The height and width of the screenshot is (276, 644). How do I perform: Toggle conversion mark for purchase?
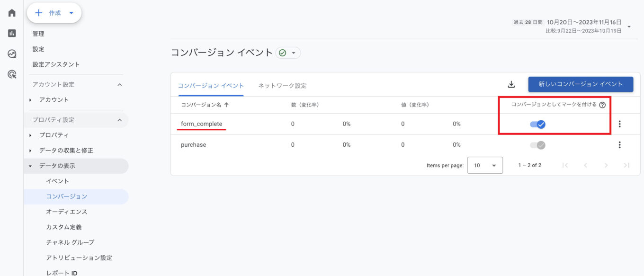[537, 145]
